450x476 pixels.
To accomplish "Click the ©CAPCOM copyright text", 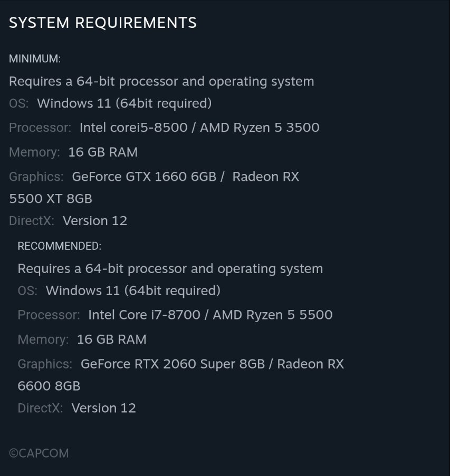I will point(39,453).
